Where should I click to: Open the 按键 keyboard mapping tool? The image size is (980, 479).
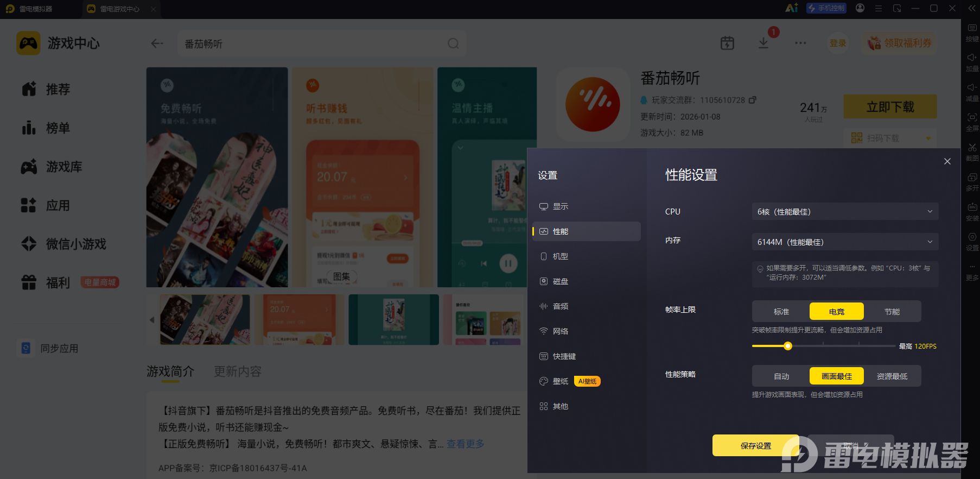[x=972, y=33]
